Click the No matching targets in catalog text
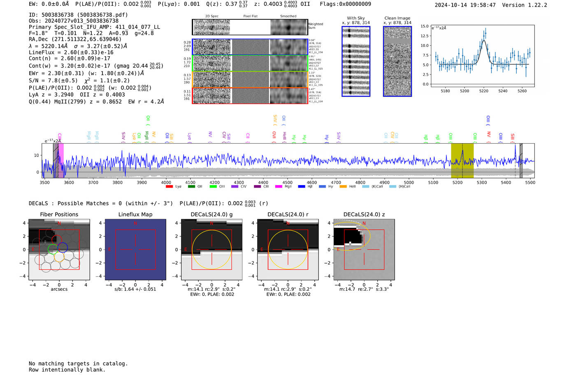Viewport: 576px width, 392px height. (78, 364)
